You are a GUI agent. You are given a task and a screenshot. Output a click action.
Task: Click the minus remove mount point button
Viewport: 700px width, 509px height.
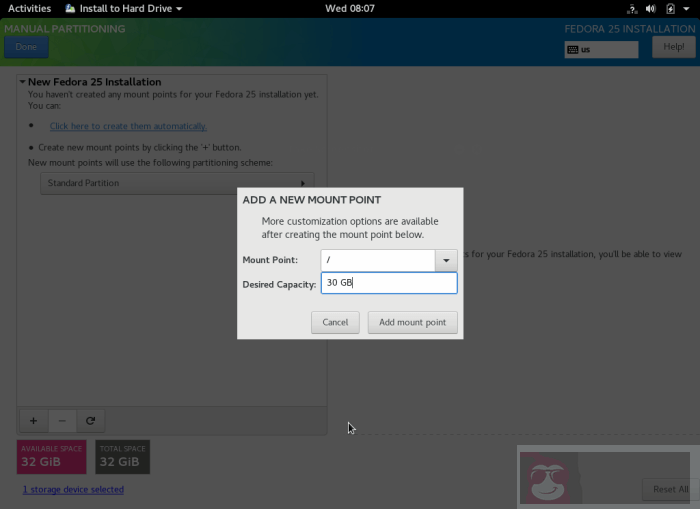pos(62,421)
